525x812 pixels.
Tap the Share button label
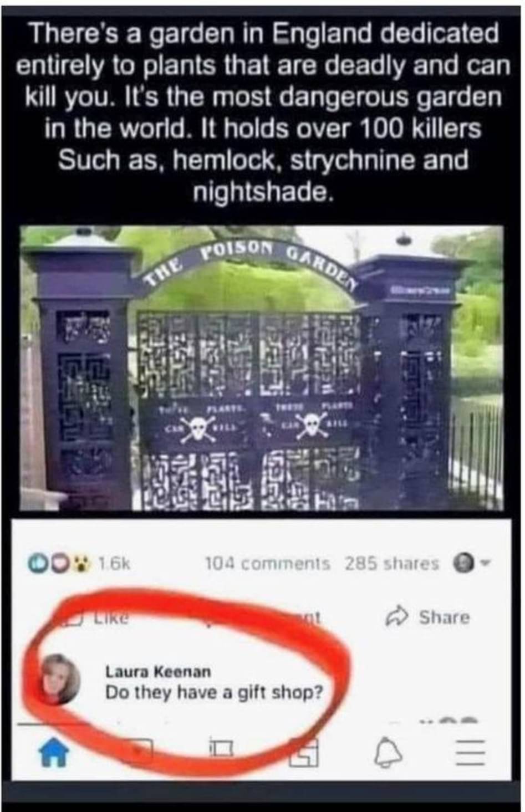[x=444, y=617]
